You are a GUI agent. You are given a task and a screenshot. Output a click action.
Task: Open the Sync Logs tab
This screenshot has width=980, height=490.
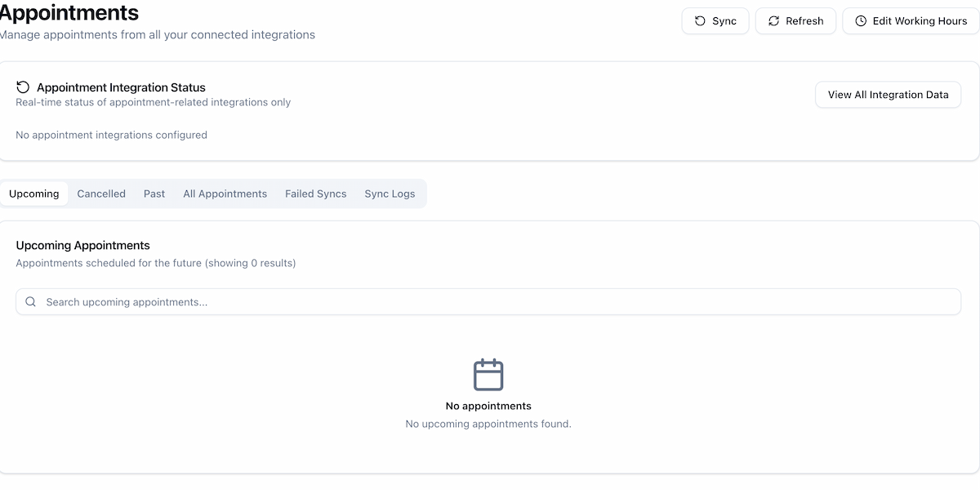[390, 194]
